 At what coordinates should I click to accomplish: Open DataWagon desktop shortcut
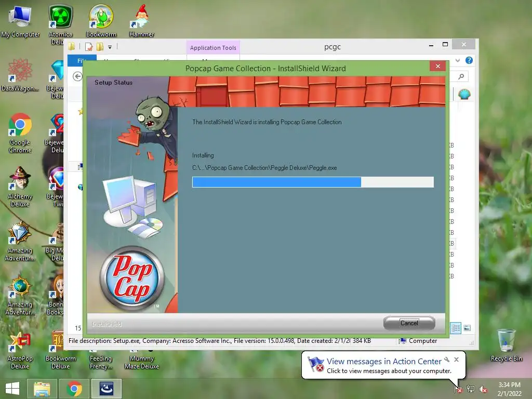tap(20, 75)
